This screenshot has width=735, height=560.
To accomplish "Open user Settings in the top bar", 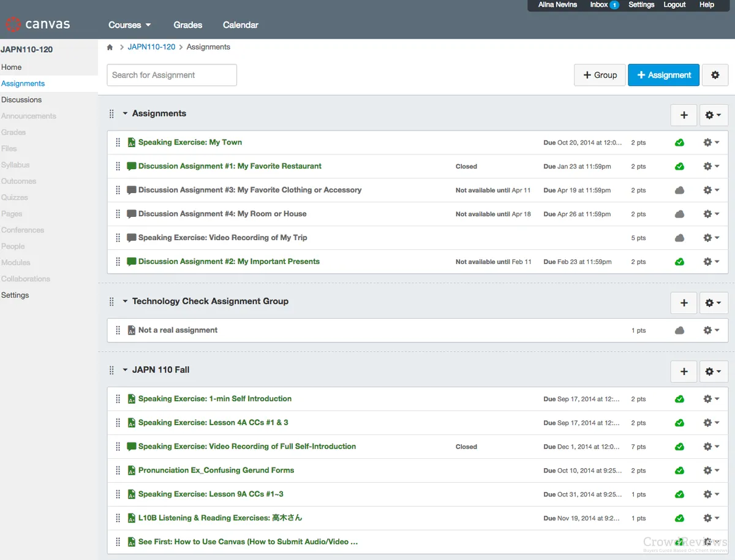I will pos(641,5).
